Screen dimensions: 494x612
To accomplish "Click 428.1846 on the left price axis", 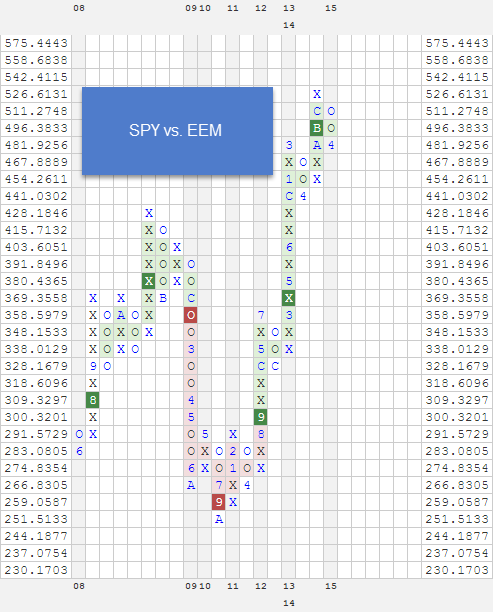I will tap(36, 213).
